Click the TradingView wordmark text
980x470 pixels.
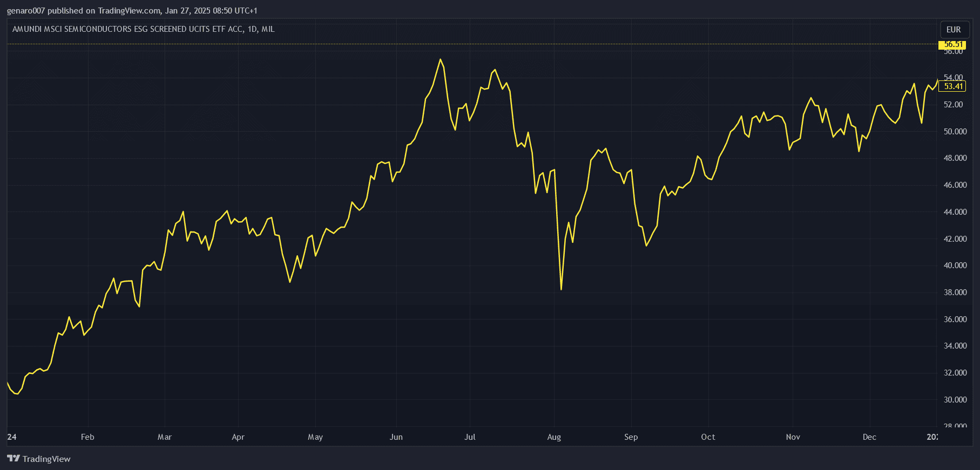pos(46,459)
